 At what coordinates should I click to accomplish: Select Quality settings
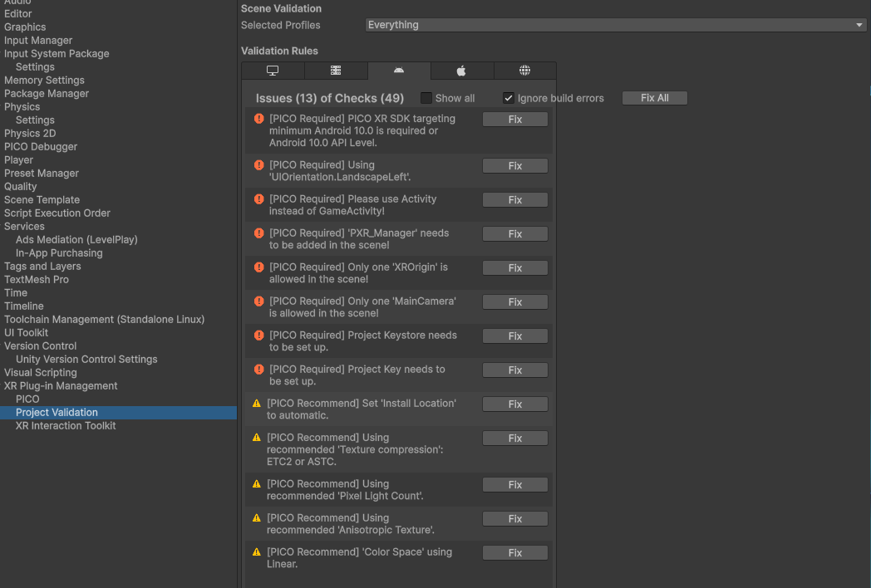pos(21,187)
